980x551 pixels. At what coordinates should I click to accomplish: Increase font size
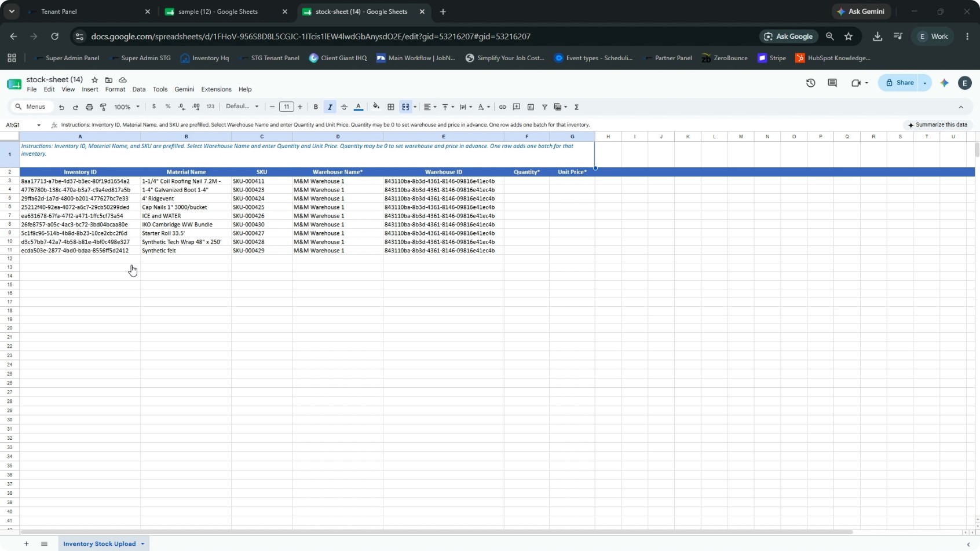tap(300, 106)
